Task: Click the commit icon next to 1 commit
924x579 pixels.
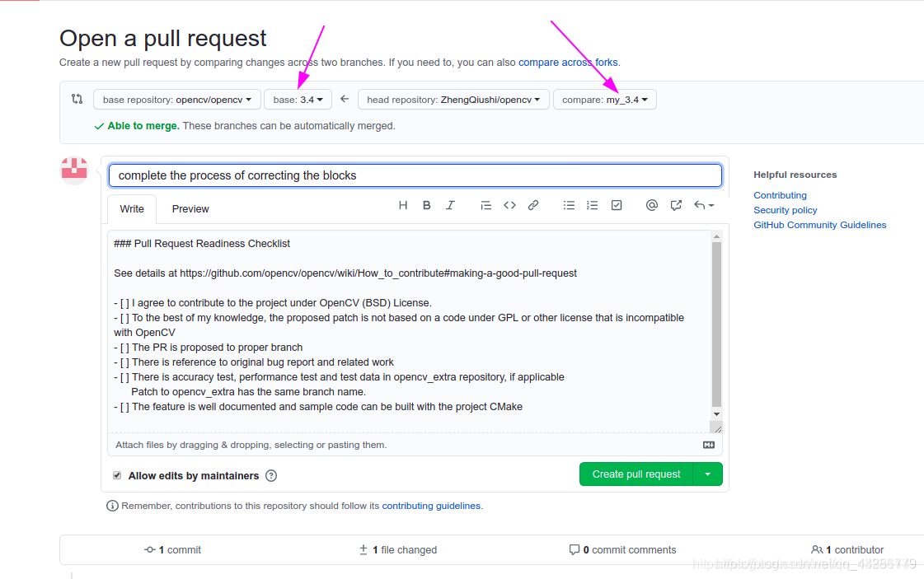Action: click(150, 549)
